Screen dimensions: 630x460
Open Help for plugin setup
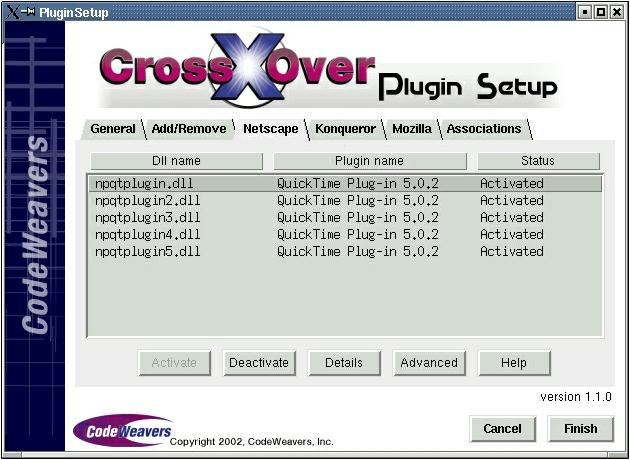514,363
